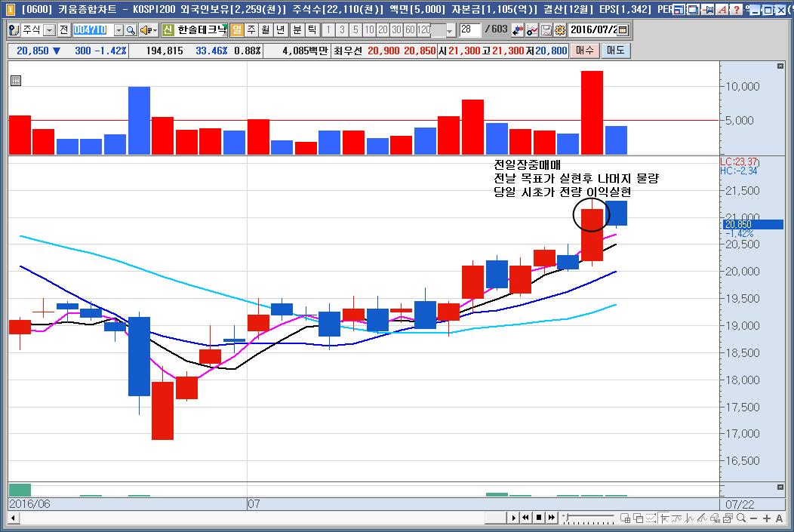Screen dimensions: 794x532
Task: Switch to the minute (분) chart period
Action: 297,30
